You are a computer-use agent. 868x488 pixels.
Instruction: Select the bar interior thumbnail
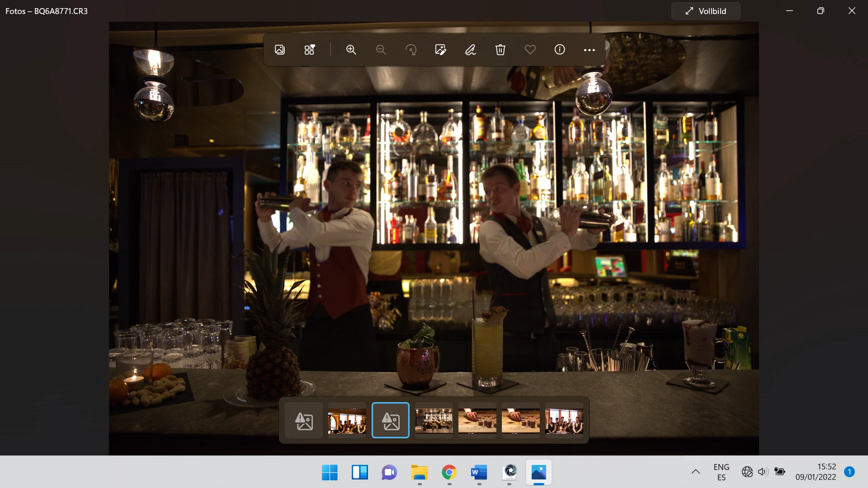coord(434,421)
